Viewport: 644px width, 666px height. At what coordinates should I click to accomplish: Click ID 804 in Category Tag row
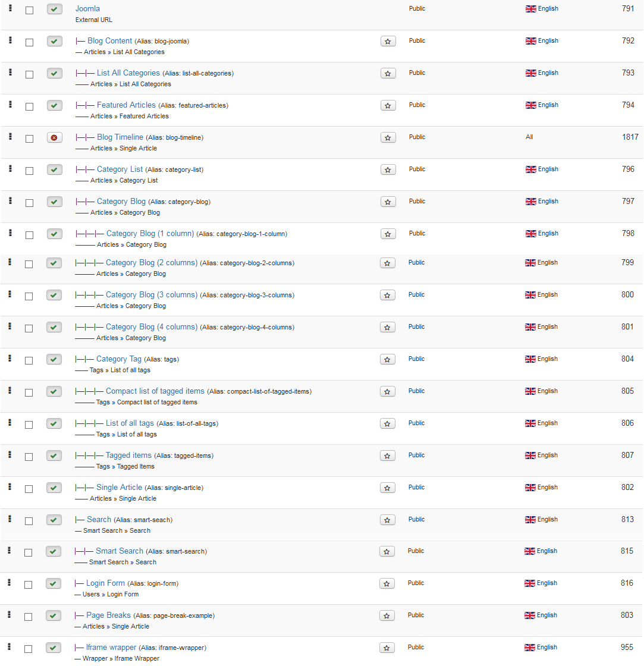click(627, 359)
